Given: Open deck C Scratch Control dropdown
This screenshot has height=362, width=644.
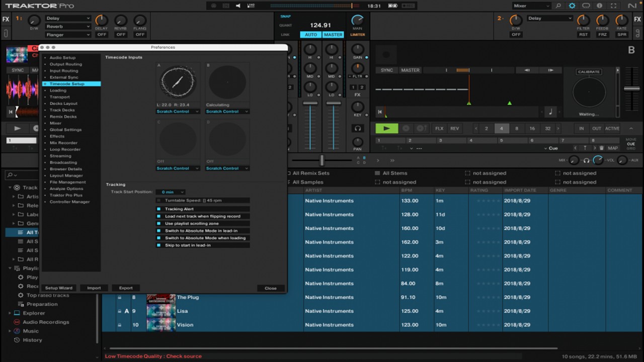Looking at the screenshot, I should click(178, 168).
